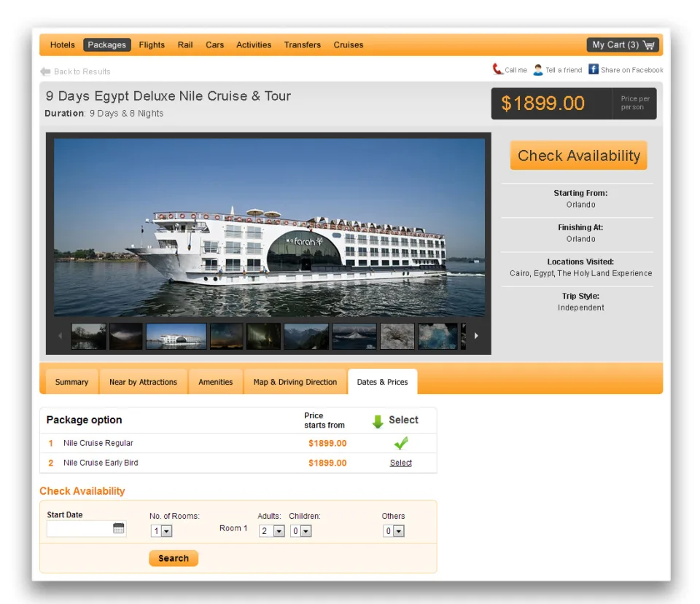Click the 9 Days Egypt Deluxe Nile Cruise title
This screenshot has width=700, height=604.
[x=168, y=96]
